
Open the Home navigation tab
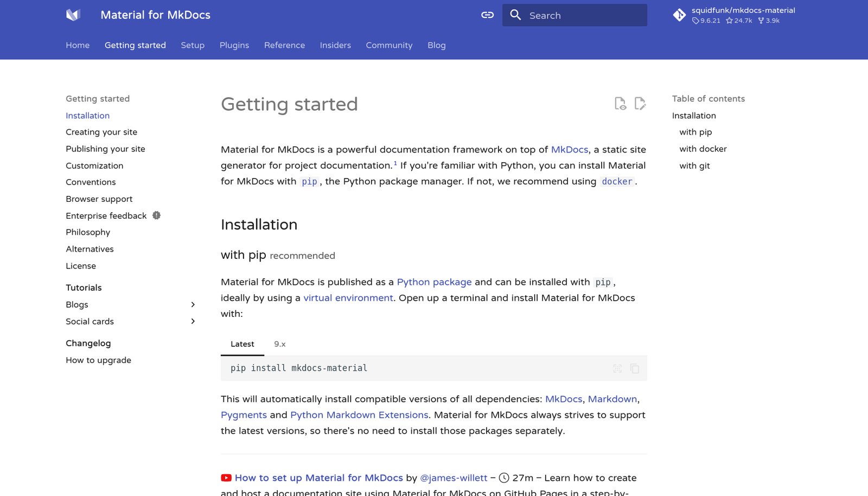(78, 45)
